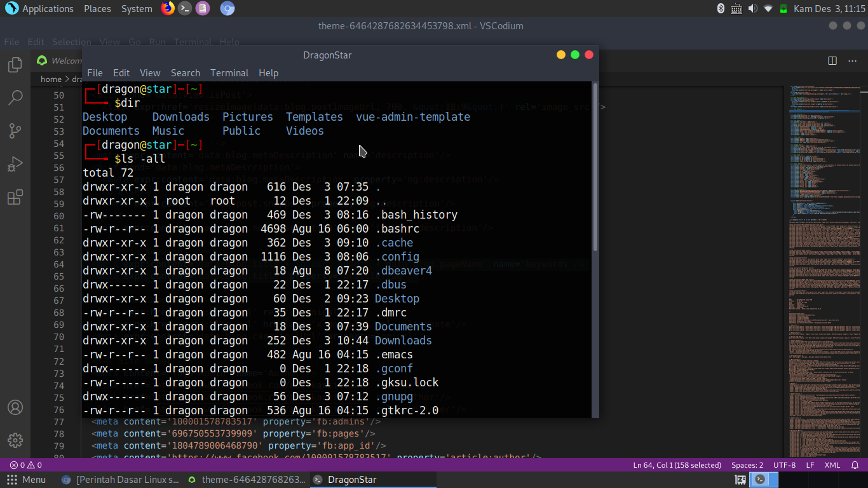
Task: Launch Firefox from the top panel
Action: (168, 8)
